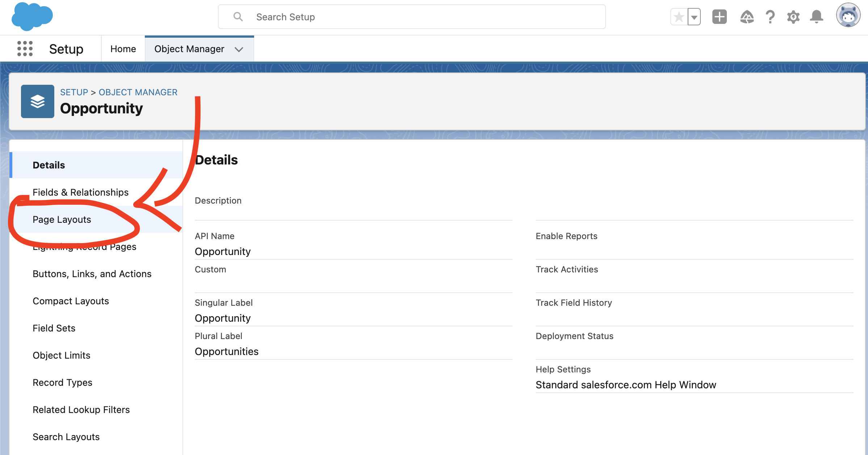Open the Trailhead guidance icon
Viewport: 868px width, 455px height.
point(747,17)
